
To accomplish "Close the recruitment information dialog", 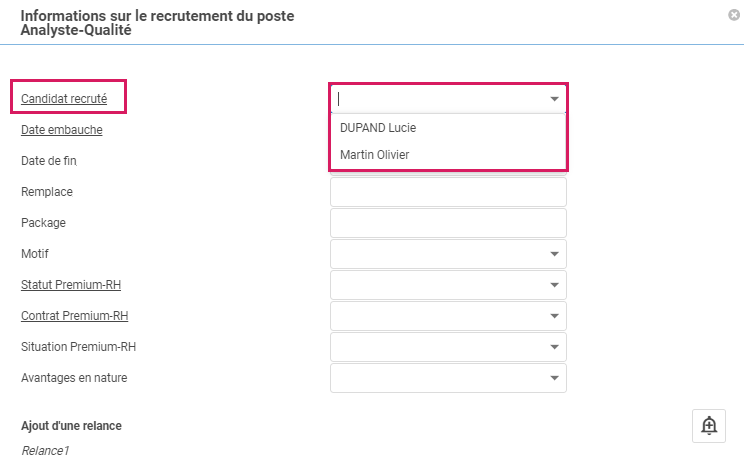I will point(734,15).
